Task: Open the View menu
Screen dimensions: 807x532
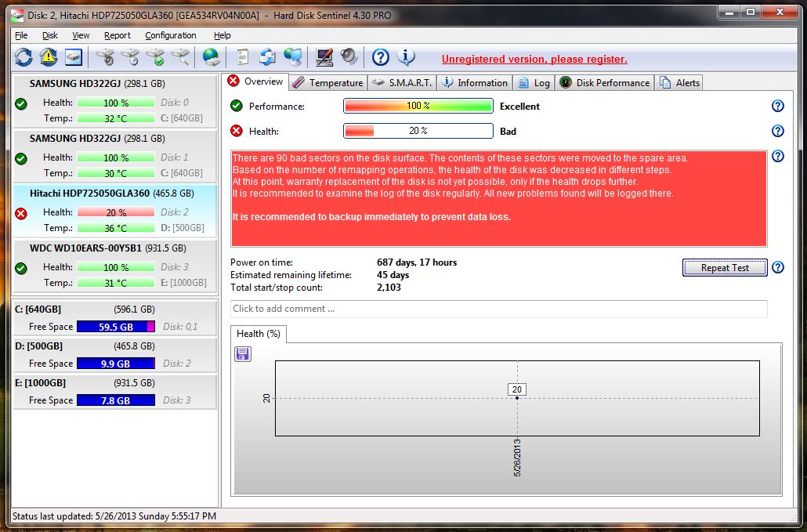Action: pyautogui.click(x=81, y=35)
